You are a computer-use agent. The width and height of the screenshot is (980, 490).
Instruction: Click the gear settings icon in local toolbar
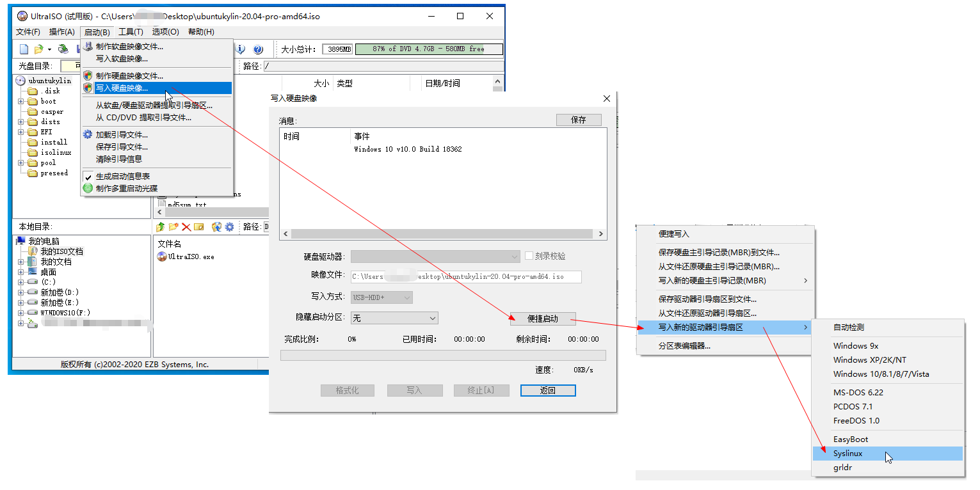pyautogui.click(x=229, y=226)
